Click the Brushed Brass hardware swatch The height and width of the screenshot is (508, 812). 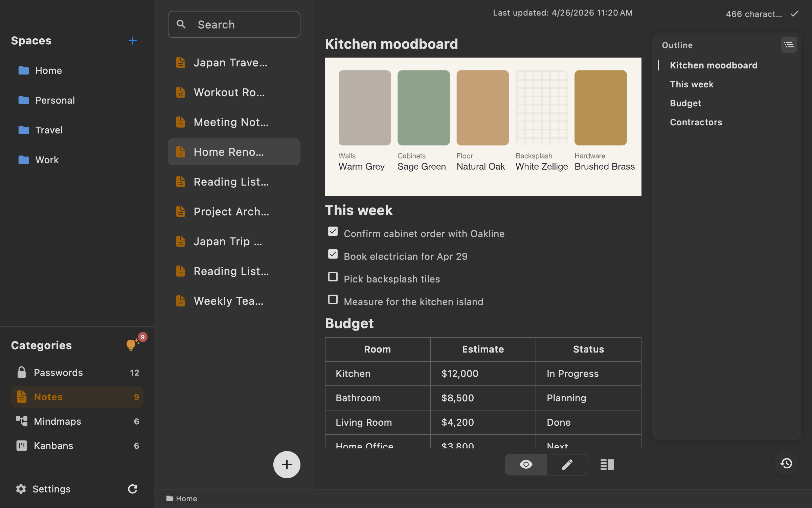(601, 108)
